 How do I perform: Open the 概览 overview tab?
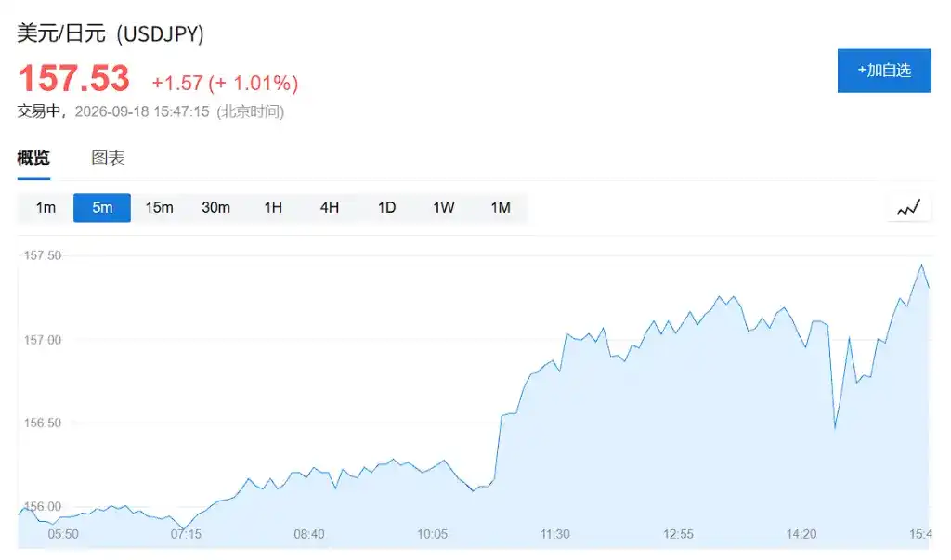coord(33,159)
